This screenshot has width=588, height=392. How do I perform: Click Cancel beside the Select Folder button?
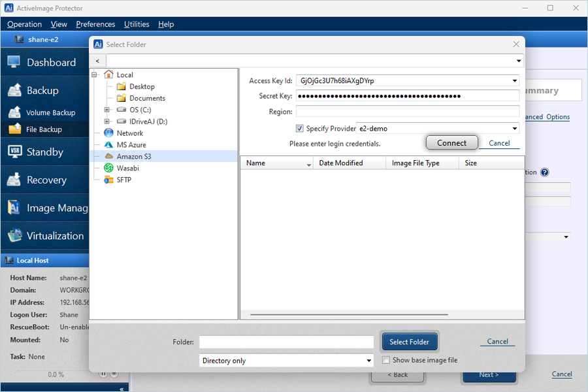tap(497, 341)
